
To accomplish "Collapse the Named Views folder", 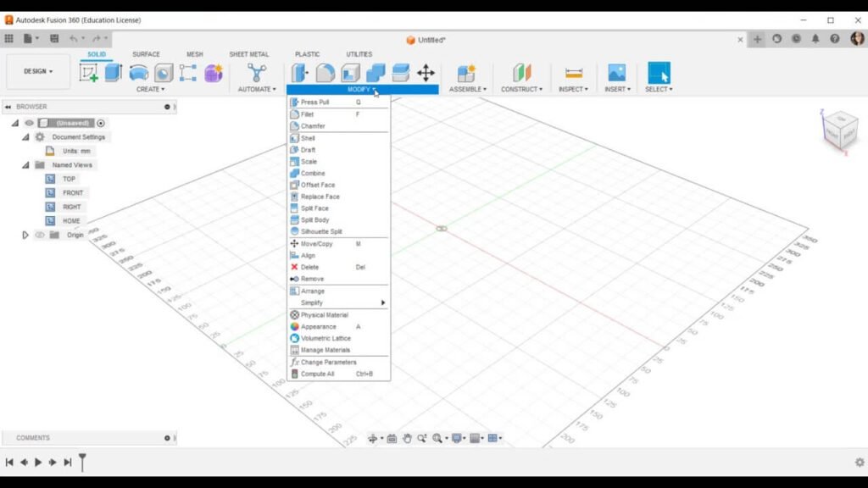I will [25, 165].
